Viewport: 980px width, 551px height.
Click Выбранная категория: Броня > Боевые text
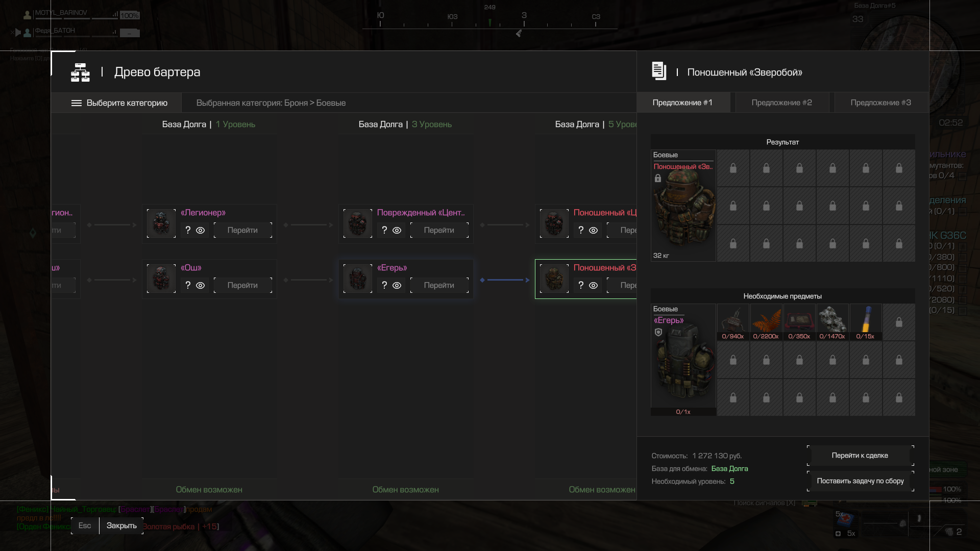[271, 103]
